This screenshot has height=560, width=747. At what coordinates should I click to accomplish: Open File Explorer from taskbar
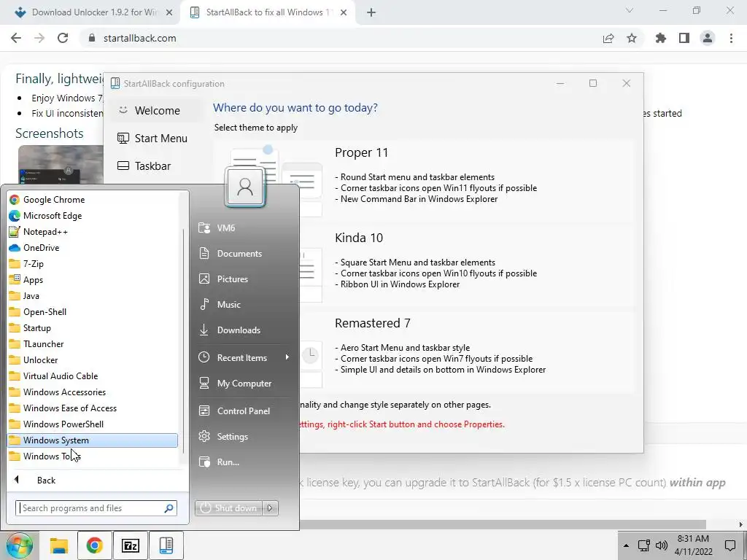pos(59,545)
